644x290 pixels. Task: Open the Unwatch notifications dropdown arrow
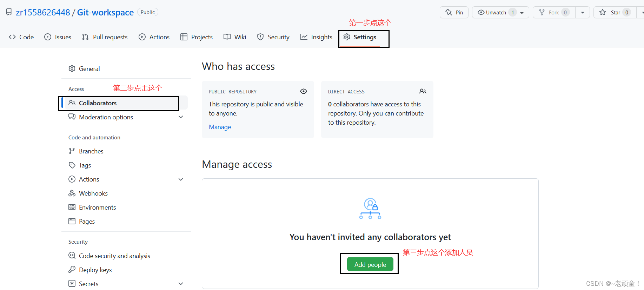click(522, 13)
